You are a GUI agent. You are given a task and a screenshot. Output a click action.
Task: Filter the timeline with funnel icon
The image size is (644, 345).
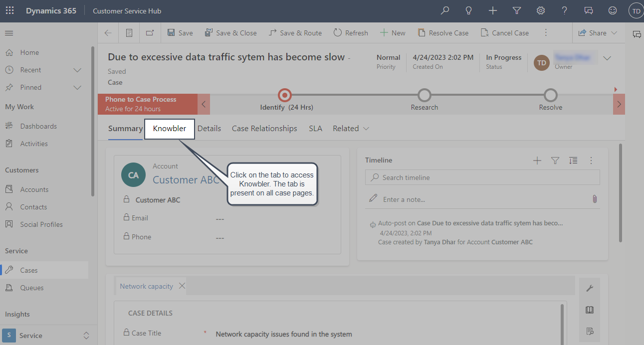point(555,161)
